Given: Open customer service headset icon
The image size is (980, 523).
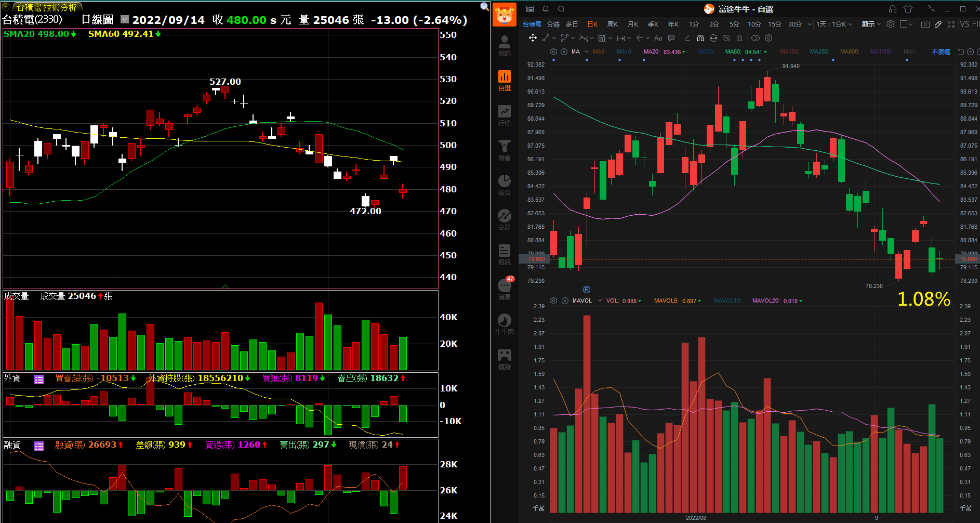Looking at the screenshot, I should (x=893, y=9).
